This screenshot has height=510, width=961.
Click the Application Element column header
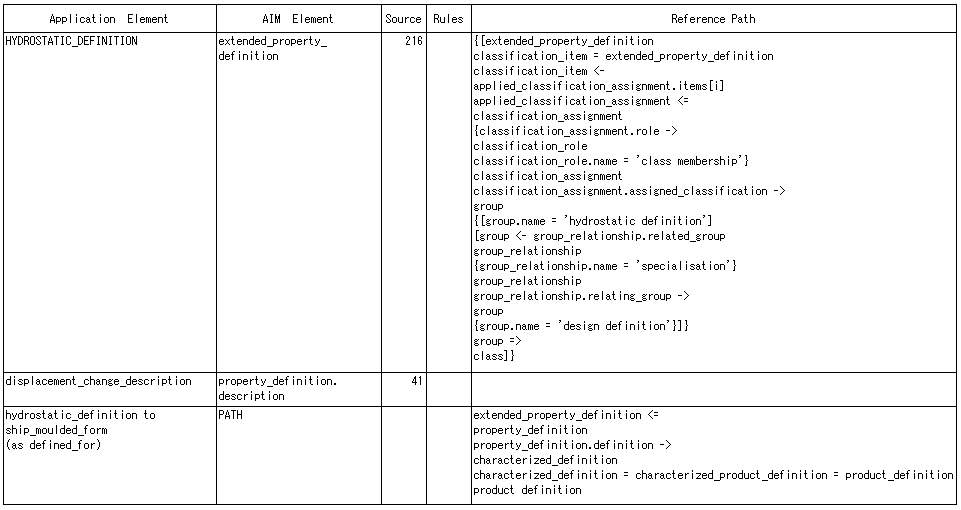[x=110, y=18]
